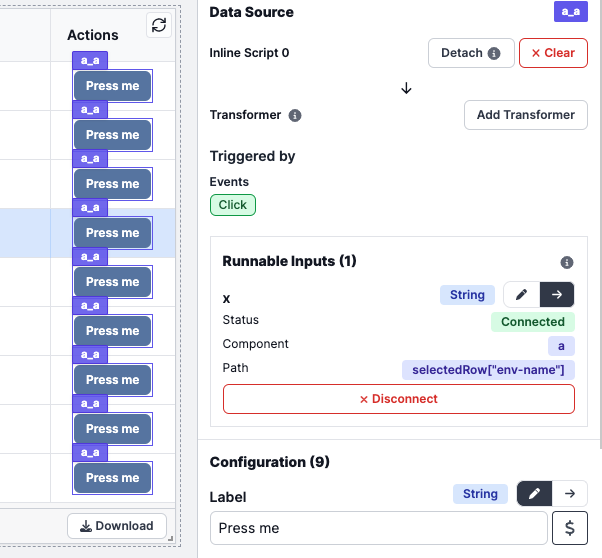The width and height of the screenshot is (602, 558).
Task: Click the table refresh icon beside Actions
Action: click(159, 25)
